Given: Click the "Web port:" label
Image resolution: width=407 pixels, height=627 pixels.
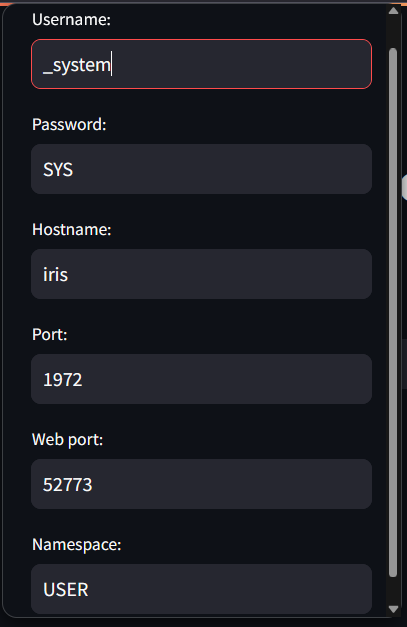Looking at the screenshot, I should tap(68, 440).
